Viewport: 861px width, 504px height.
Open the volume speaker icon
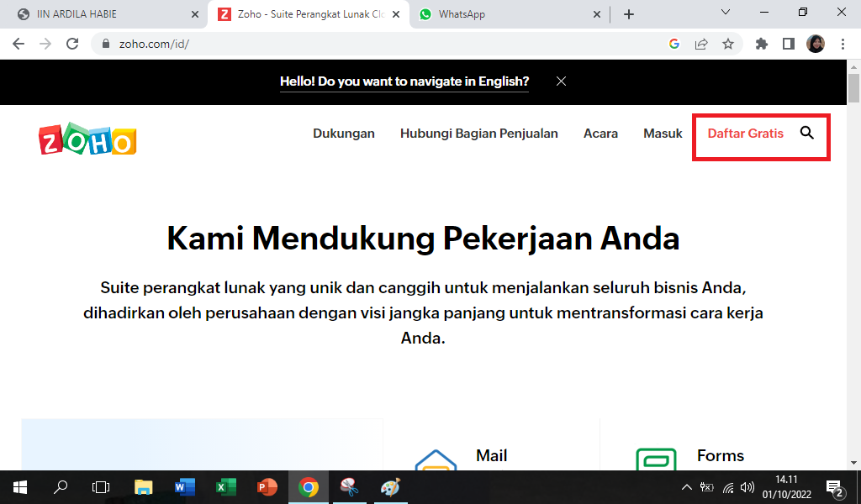747,487
